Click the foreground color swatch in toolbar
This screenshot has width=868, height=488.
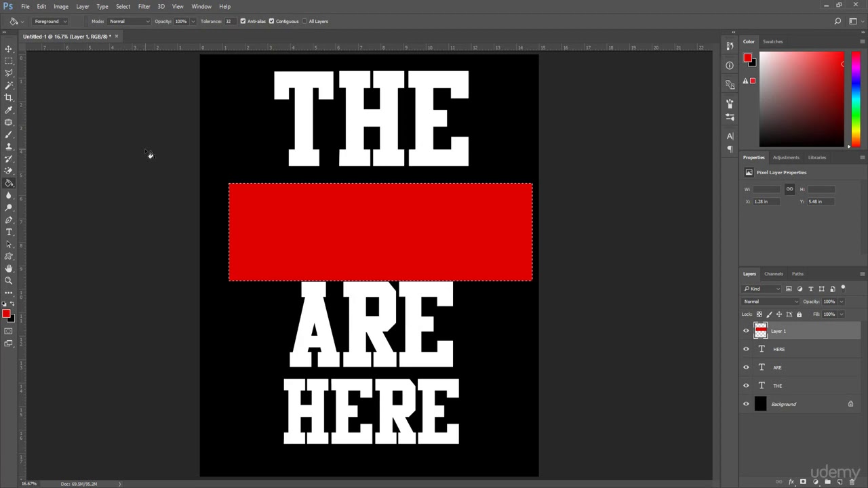5,314
